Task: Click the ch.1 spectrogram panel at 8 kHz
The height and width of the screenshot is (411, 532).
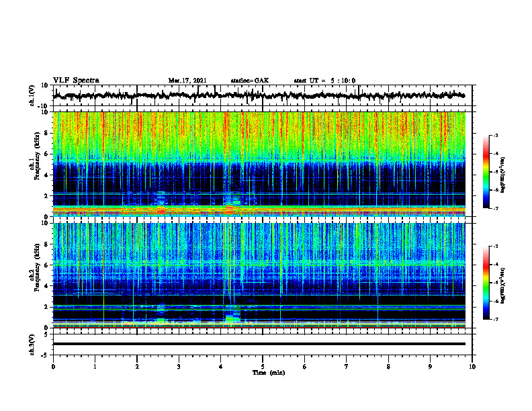Action: [259, 133]
